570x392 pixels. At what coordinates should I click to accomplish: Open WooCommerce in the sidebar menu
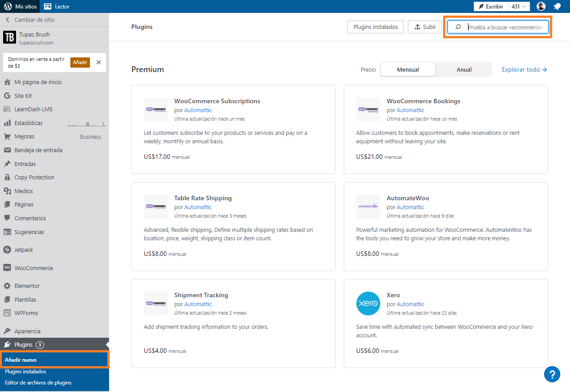point(33,268)
